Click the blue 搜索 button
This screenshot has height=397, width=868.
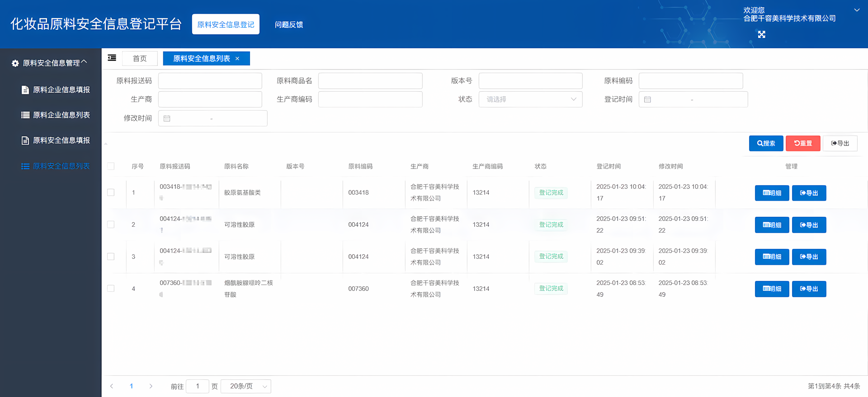coord(766,143)
